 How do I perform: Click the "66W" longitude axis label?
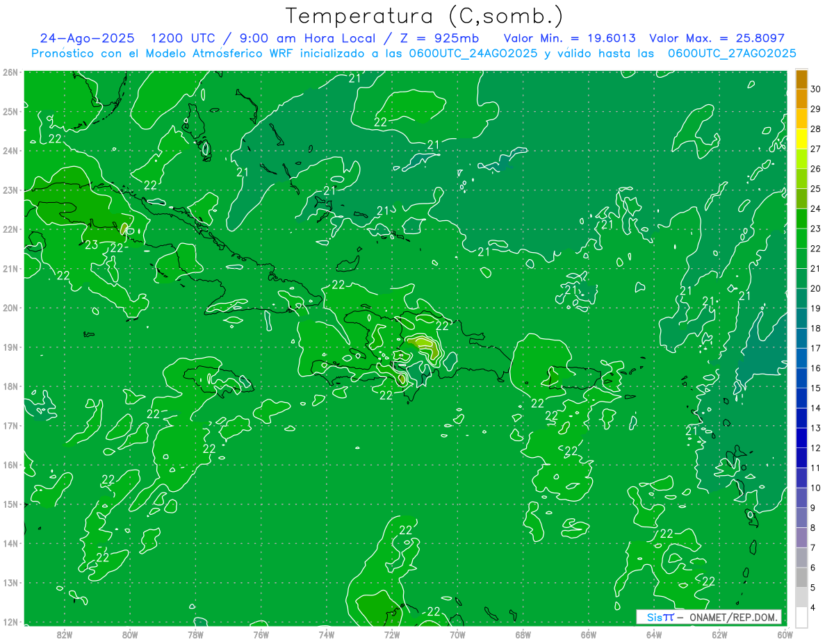tap(589, 635)
